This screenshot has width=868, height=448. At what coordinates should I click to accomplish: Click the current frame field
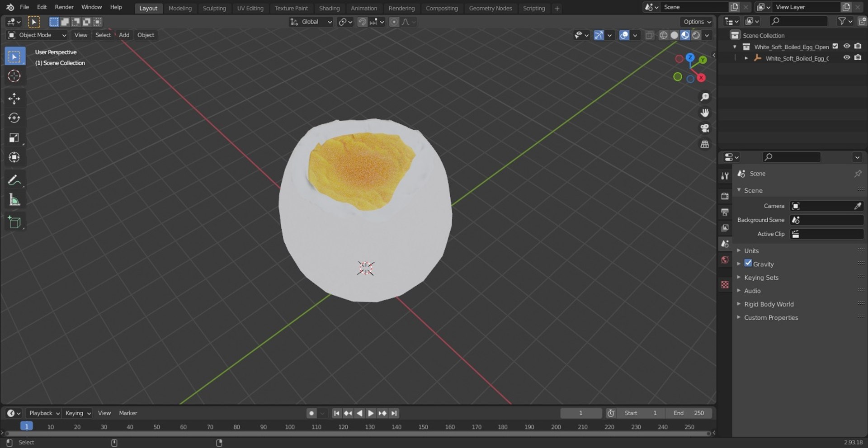pos(581,413)
